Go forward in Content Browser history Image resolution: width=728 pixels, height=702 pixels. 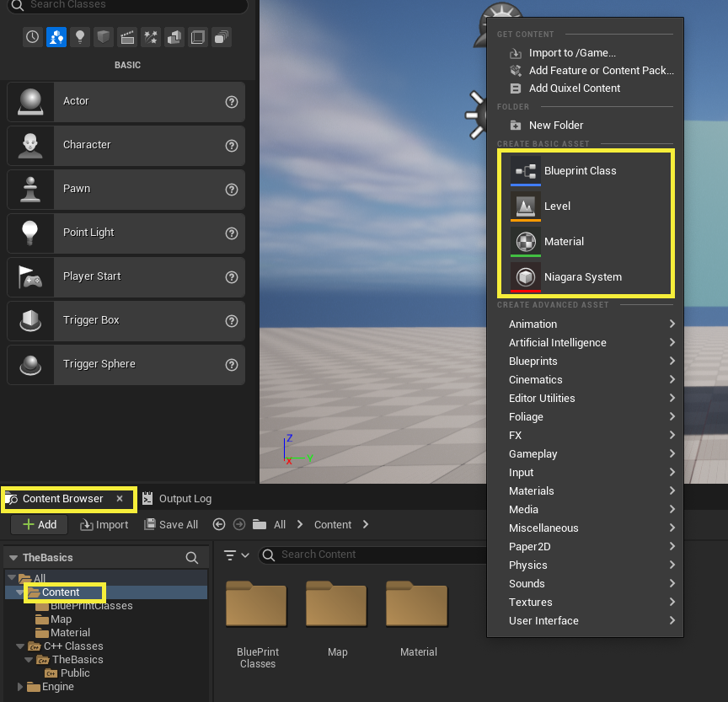click(x=239, y=524)
